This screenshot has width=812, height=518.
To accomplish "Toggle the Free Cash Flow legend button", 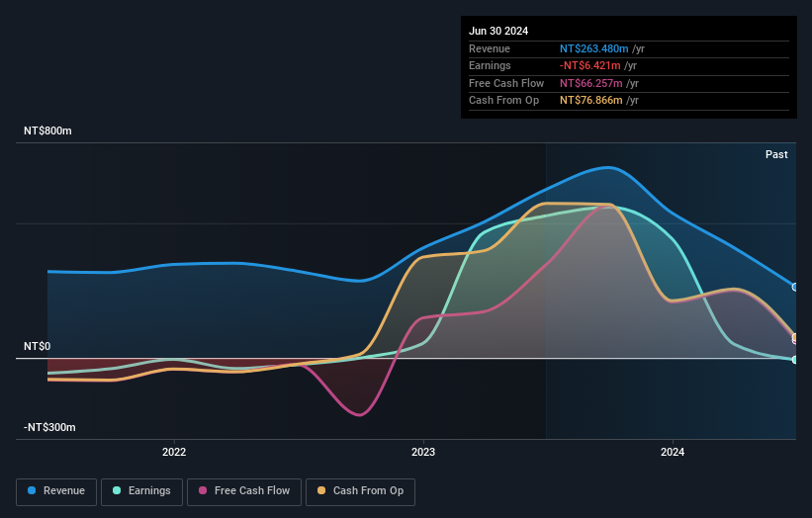I will [244, 491].
